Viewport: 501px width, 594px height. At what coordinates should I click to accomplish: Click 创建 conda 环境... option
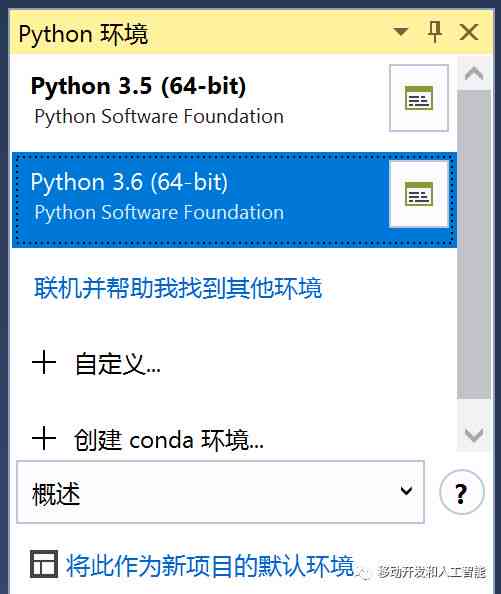point(169,440)
